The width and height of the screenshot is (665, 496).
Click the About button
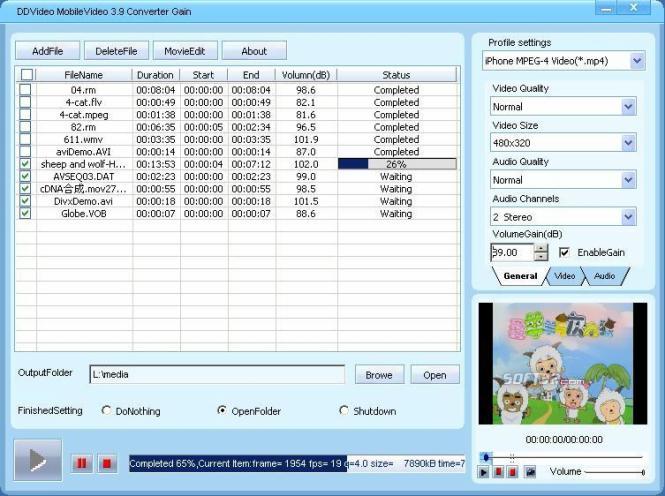tap(254, 51)
